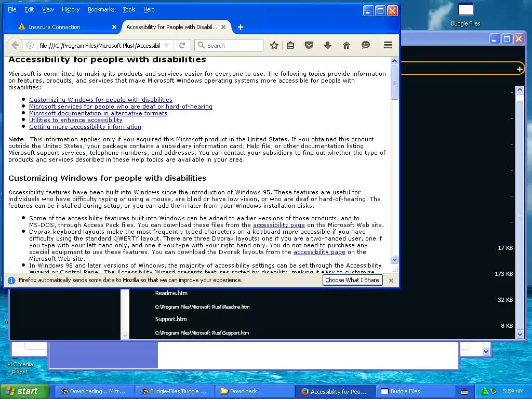
Task: Open Microsoft documentation in alternative formats link
Action: point(98,113)
